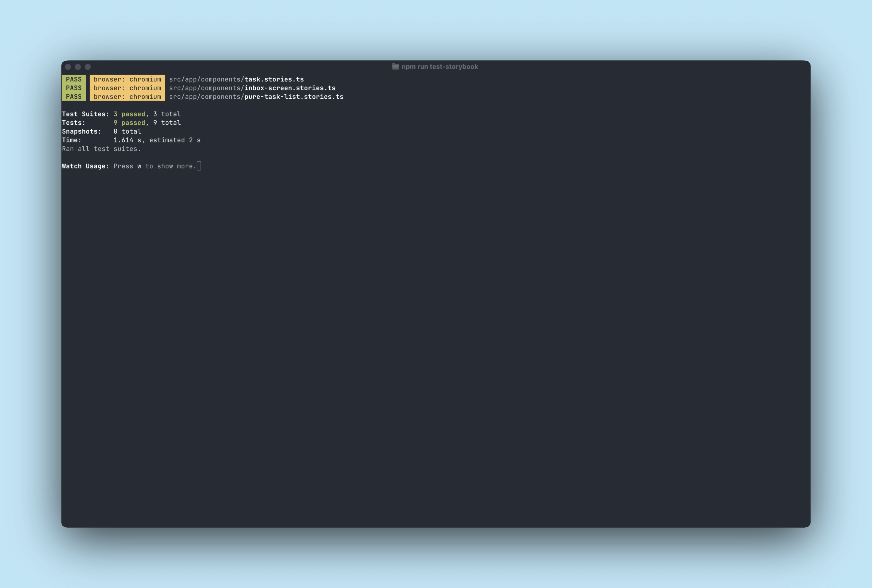Screen dimensions: 872x588
Task: Click the '3 passed' test suites count
Action: coord(129,114)
